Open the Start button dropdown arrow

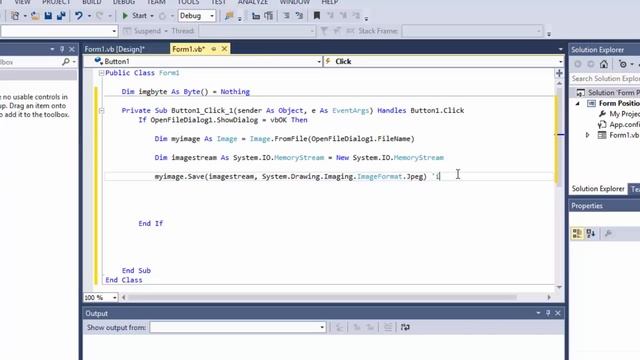point(152,16)
